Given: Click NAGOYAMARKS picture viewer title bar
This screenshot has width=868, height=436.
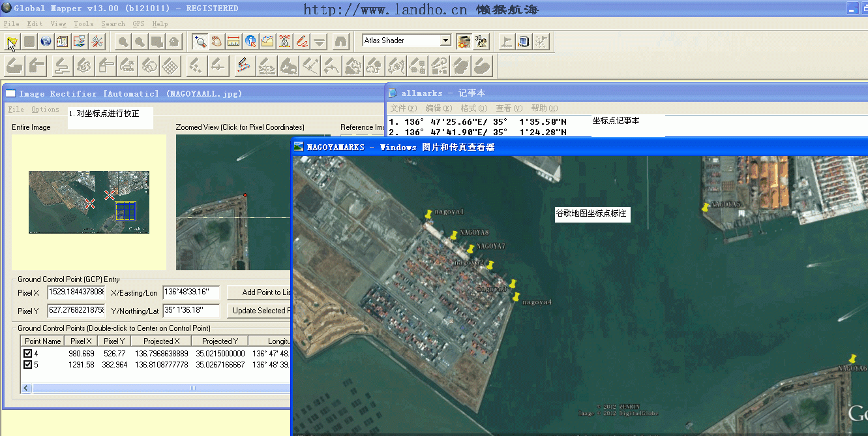Looking at the screenshot, I should pyautogui.click(x=579, y=147).
